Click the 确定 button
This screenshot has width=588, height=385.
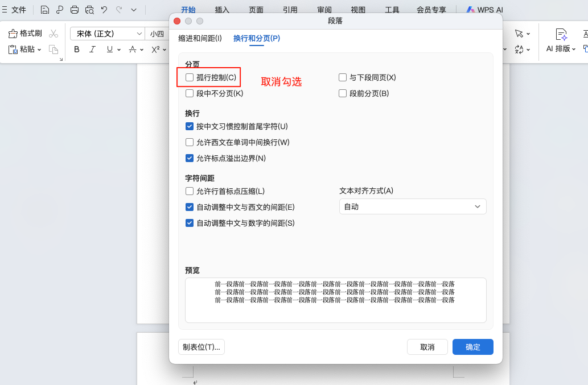click(x=472, y=346)
